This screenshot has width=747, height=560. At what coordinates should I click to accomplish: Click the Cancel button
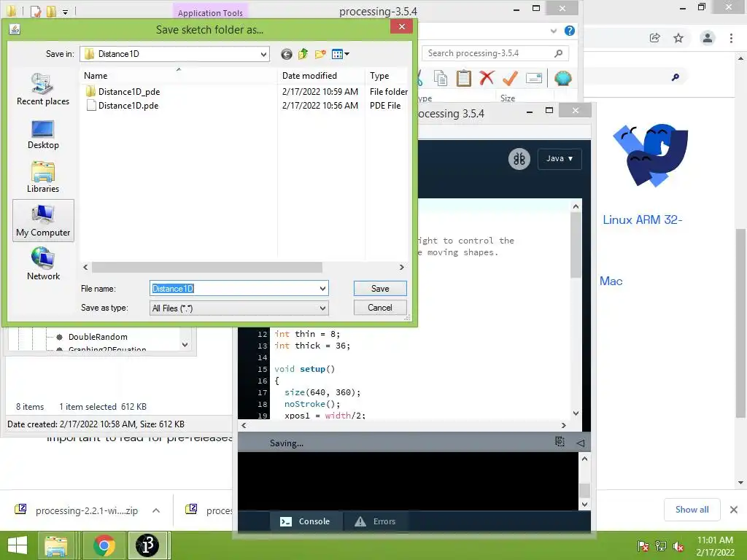[x=380, y=308]
